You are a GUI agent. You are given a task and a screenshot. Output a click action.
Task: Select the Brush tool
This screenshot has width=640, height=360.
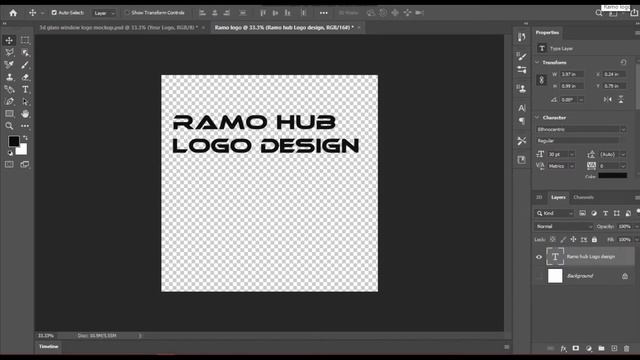point(25,64)
